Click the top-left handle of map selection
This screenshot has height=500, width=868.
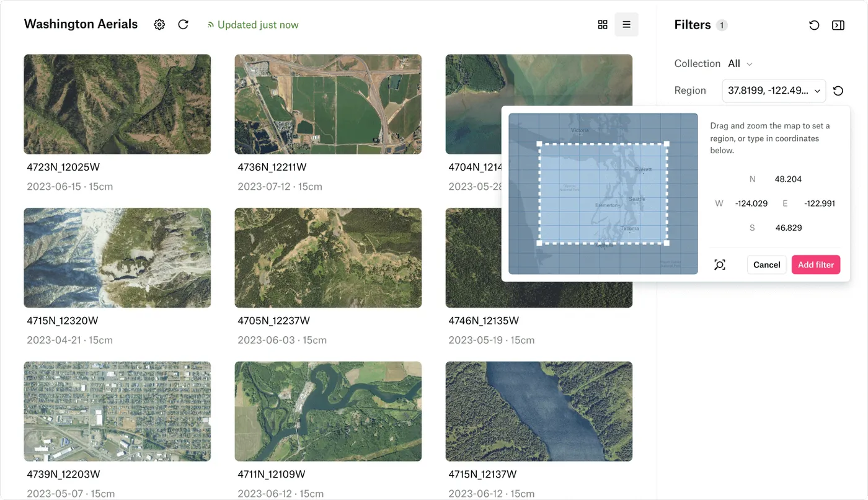click(x=539, y=144)
